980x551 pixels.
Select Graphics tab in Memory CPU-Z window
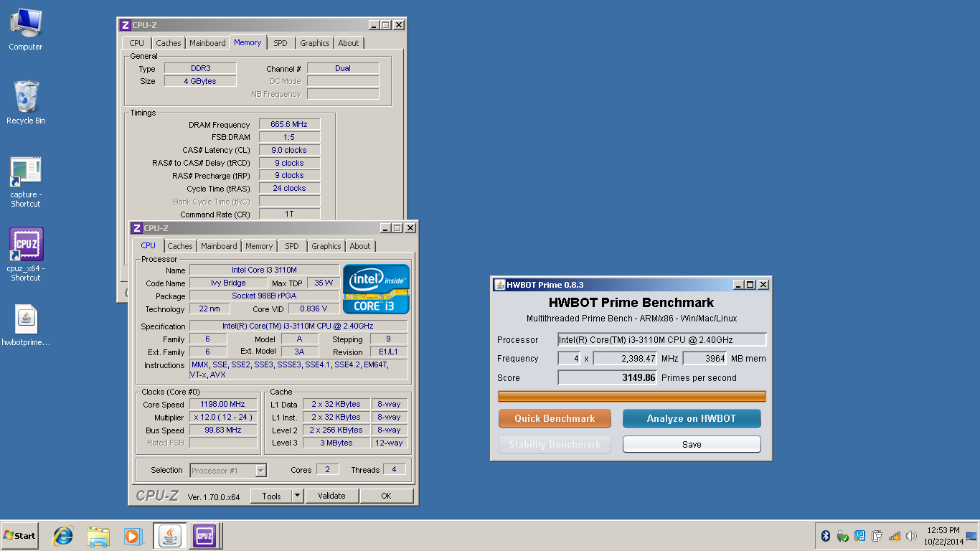pyautogui.click(x=315, y=43)
